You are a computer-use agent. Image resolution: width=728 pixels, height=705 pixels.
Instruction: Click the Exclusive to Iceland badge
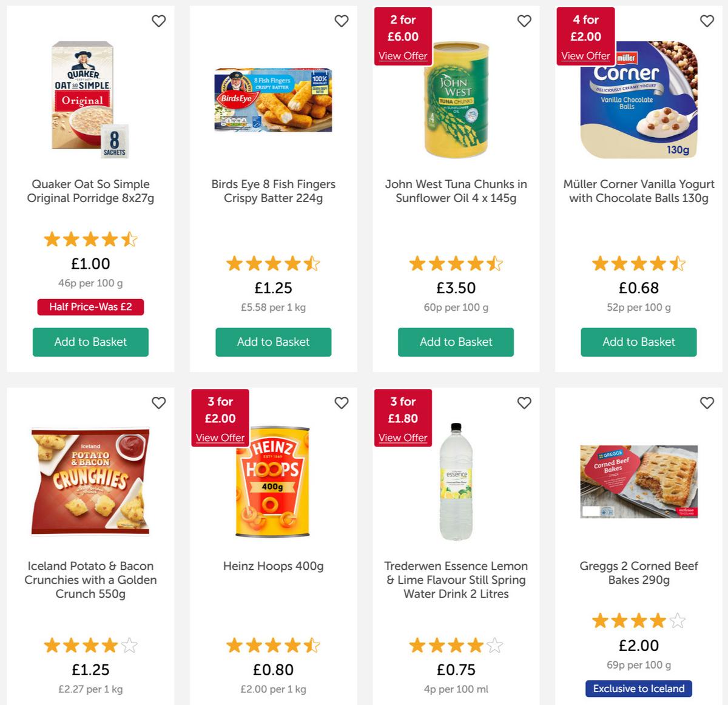[x=638, y=689]
